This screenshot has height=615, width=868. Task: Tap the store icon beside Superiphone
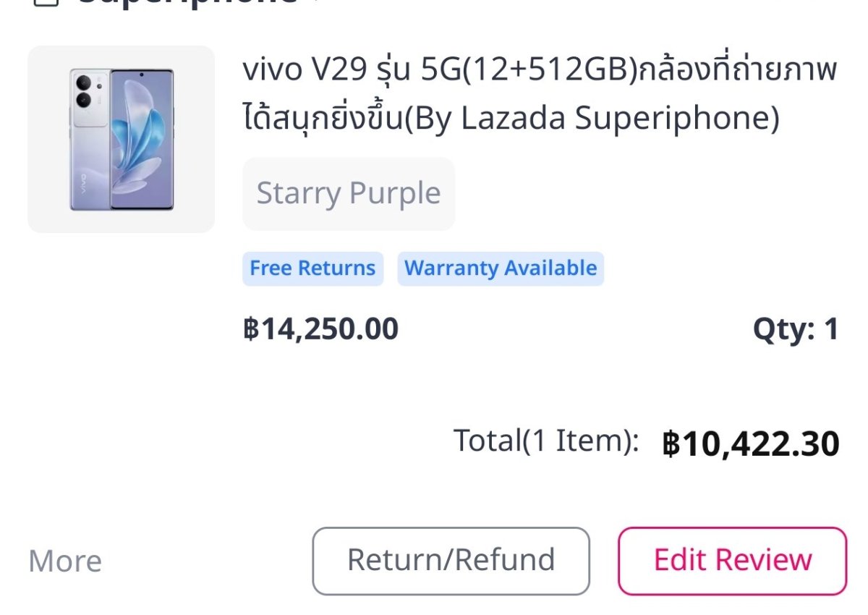(x=46, y=2)
